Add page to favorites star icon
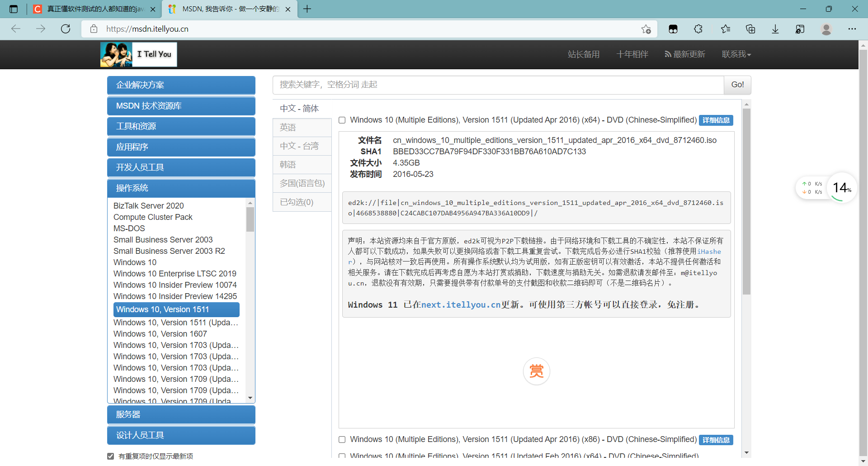868x466 pixels. coord(646,29)
